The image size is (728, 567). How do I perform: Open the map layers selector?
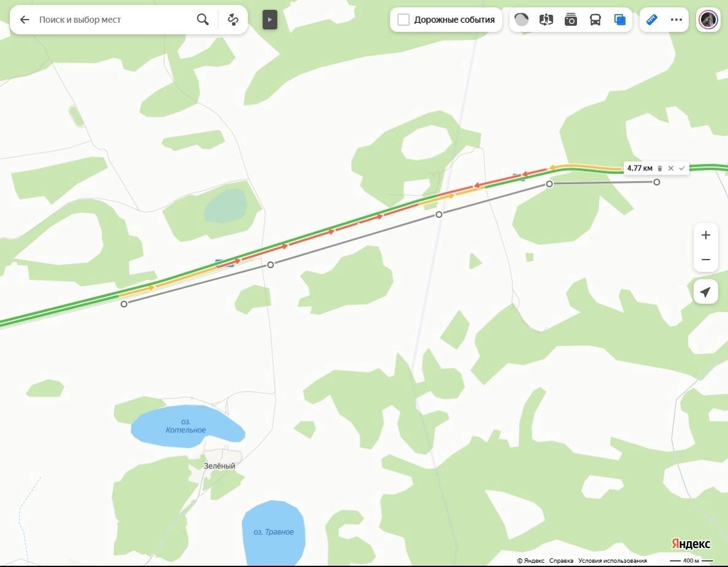(x=620, y=20)
